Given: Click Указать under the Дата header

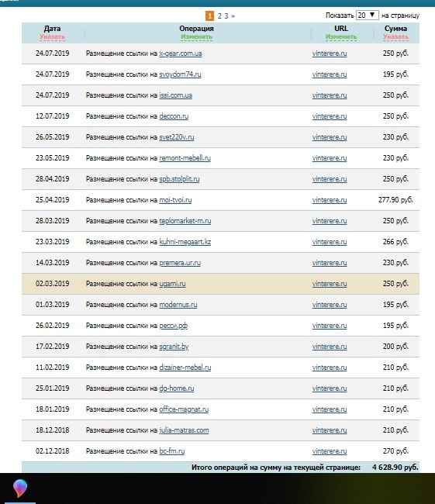Looking at the screenshot, I should tap(53, 36).
